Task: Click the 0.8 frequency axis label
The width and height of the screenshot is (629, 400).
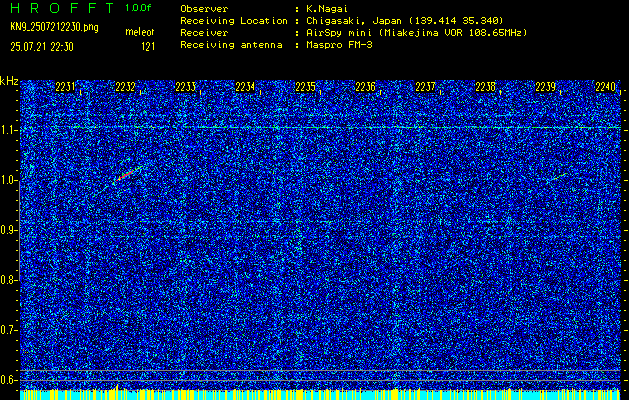Action: point(8,280)
